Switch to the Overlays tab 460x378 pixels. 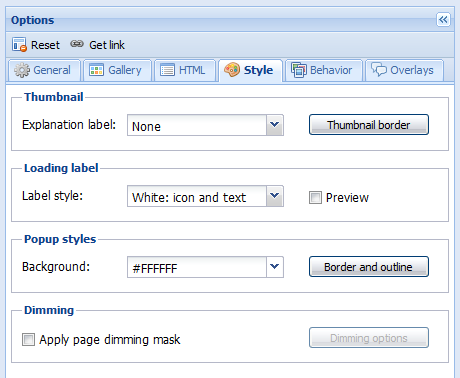coord(404,70)
